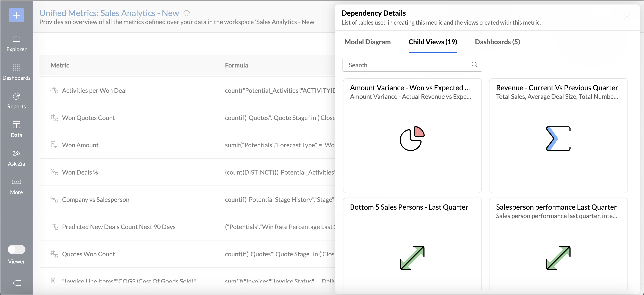Image resolution: width=644 pixels, height=295 pixels.
Task: Click the Won Deals % count(DISTINCT formula
Action: (280, 172)
